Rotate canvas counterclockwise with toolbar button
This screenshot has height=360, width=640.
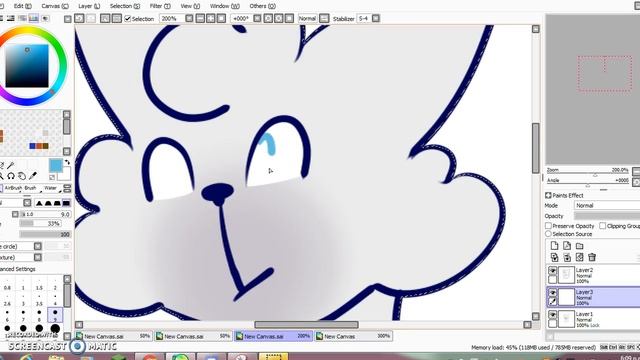[x=268, y=18]
